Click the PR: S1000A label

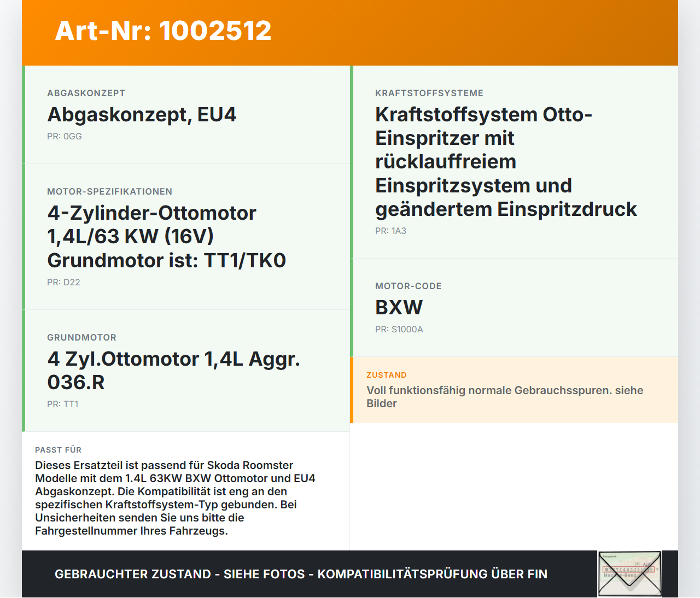pyautogui.click(x=399, y=329)
